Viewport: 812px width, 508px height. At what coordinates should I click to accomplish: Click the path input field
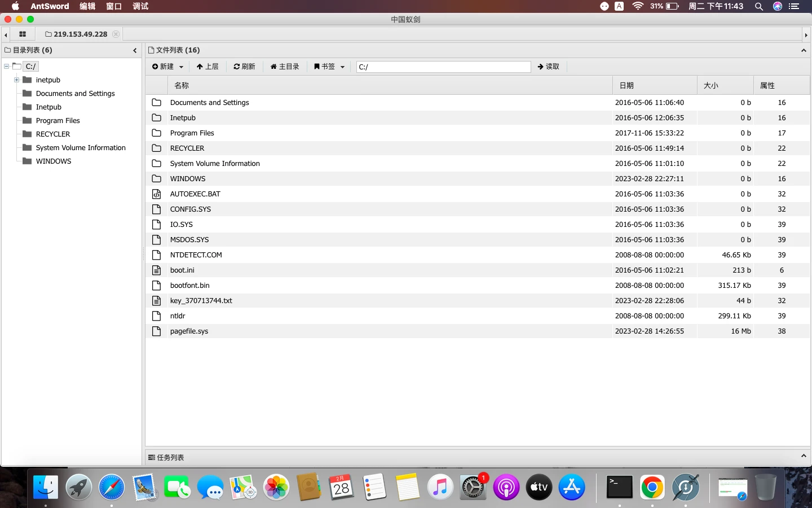coord(443,67)
